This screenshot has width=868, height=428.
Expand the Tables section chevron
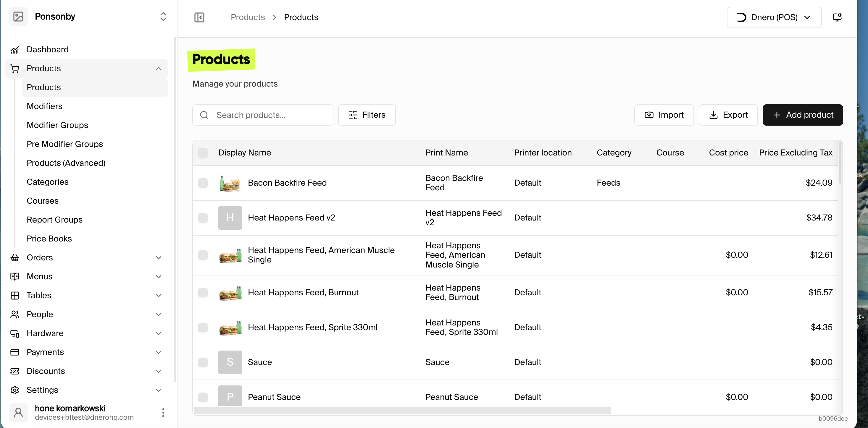(158, 295)
